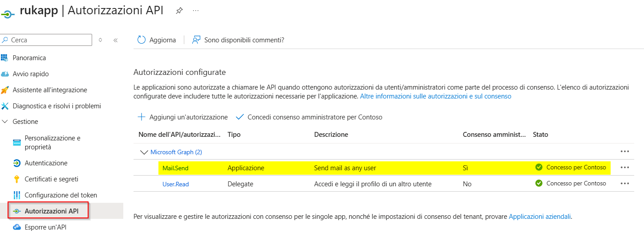The height and width of the screenshot is (238, 644).
Task: Collapse the Microsoft Graph permissions group chevron
Action: tap(144, 152)
